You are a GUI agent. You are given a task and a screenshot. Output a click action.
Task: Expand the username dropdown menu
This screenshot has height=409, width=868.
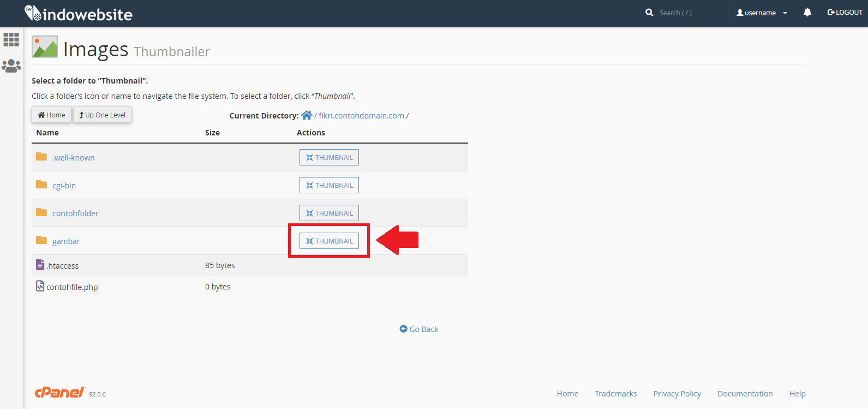[x=762, y=13]
